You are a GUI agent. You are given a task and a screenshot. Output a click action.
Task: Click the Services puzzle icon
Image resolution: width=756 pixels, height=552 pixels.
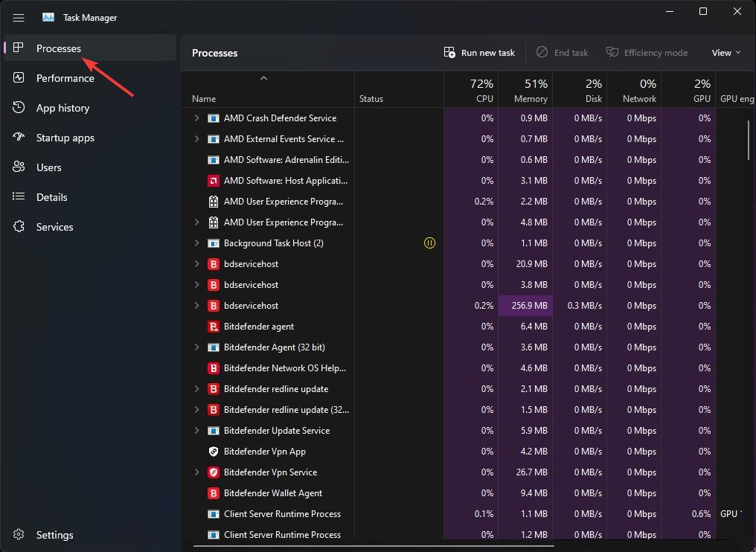19,226
